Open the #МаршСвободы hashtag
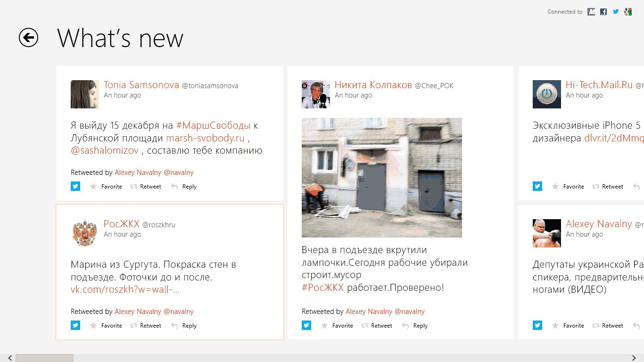The width and height of the screenshot is (644, 362). (x=213, y=125)
